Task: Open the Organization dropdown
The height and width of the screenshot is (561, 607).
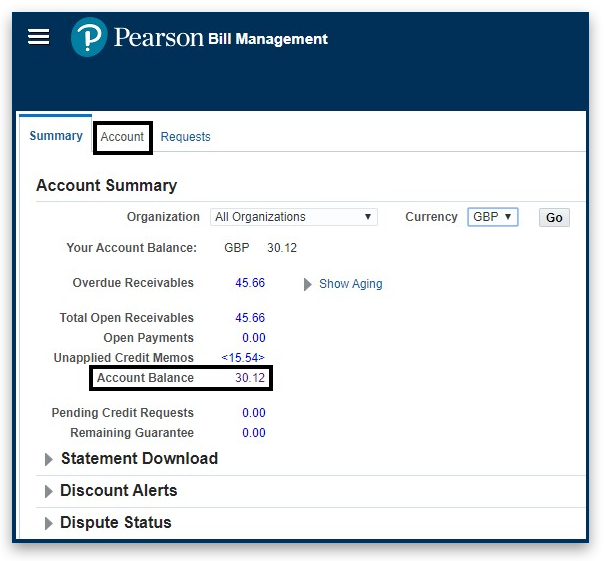Action: coord(293,217)
